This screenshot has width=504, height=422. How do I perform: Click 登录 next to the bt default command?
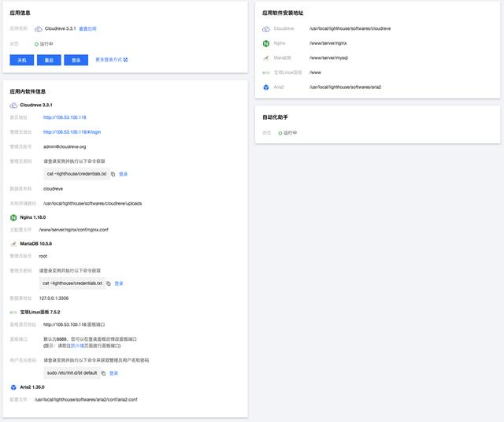pyautogui.click(x=114, y=373)
